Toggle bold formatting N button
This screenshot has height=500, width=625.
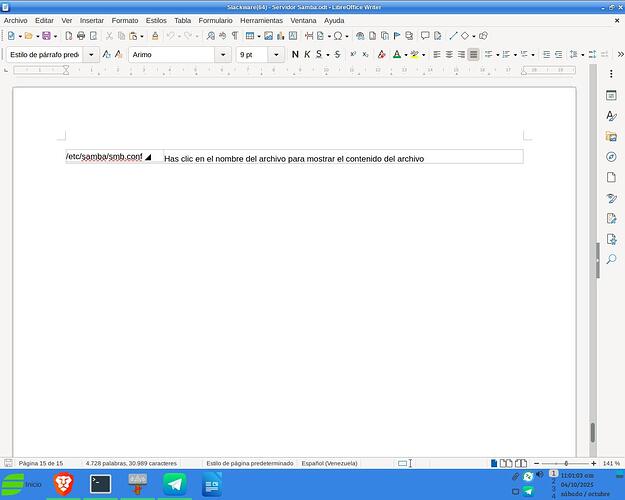pos(295,55)
